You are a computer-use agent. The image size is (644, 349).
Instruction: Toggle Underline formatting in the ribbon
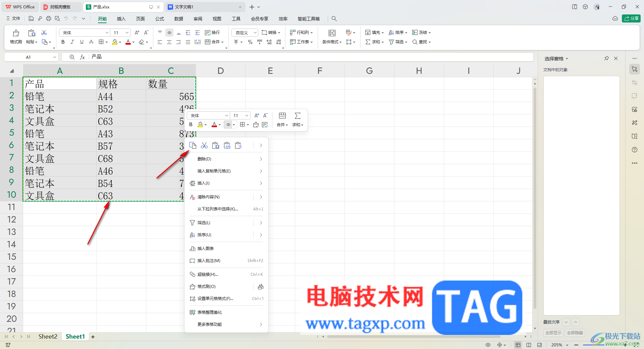(x=82, y=42)
